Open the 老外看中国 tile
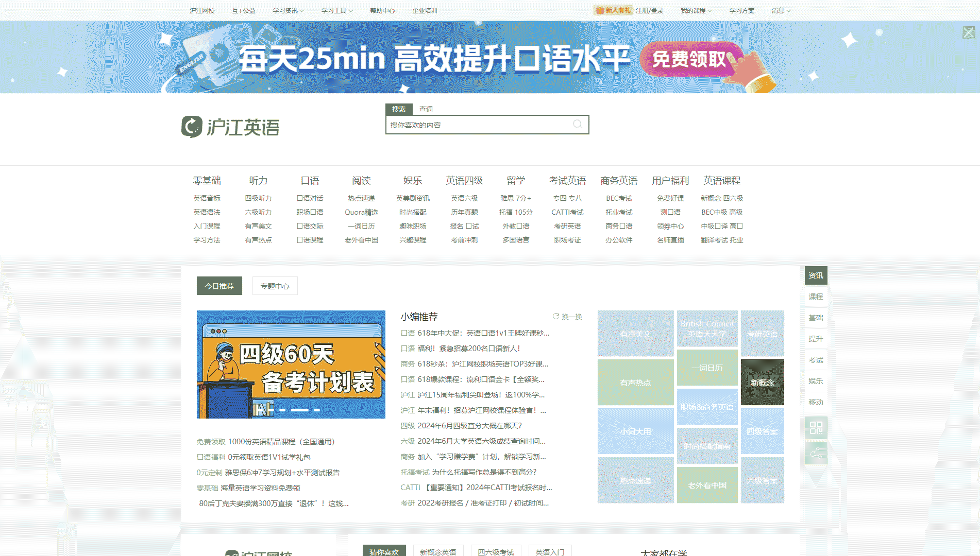 707,485
